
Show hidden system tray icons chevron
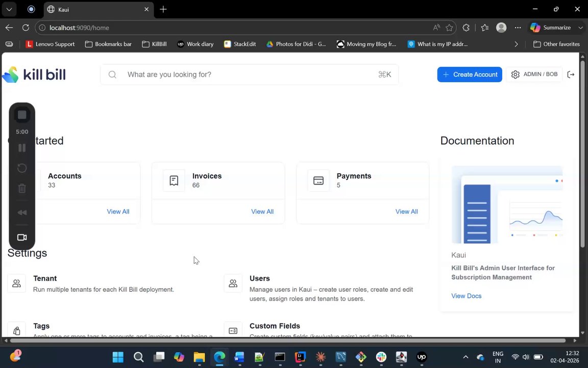pos(465,357)
